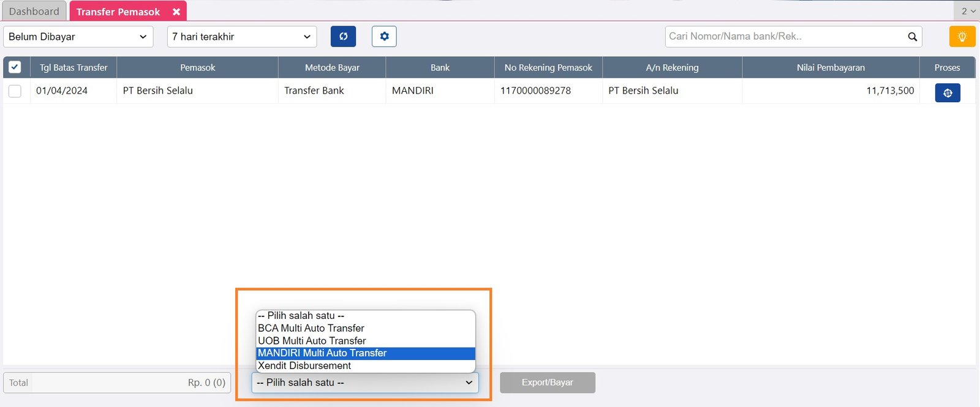Select the Transfer Pemasok tab
This screenshot has height=407, width=980.
(118, 12)
